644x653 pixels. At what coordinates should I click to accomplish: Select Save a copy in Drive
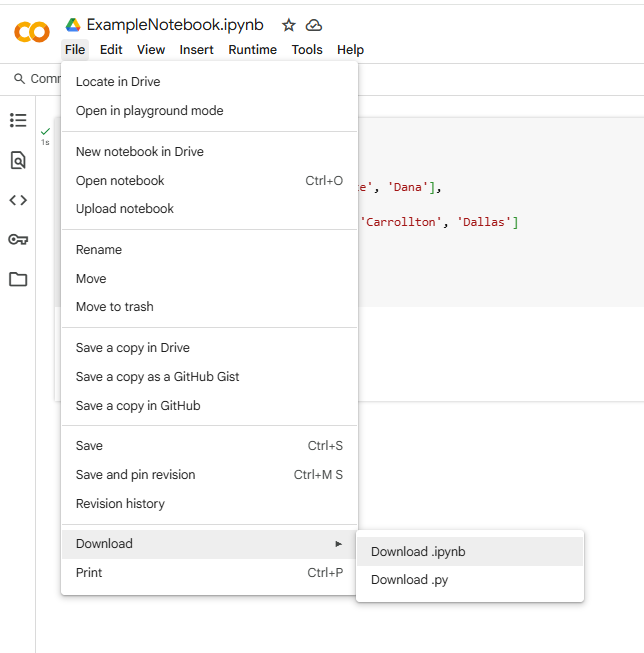(x=133, y=348)
